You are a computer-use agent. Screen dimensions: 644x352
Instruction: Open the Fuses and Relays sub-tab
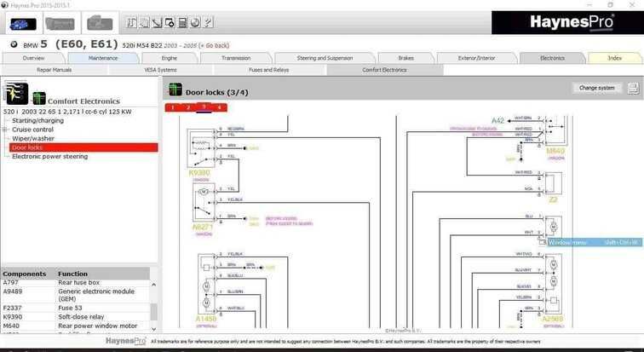[269, 70]
